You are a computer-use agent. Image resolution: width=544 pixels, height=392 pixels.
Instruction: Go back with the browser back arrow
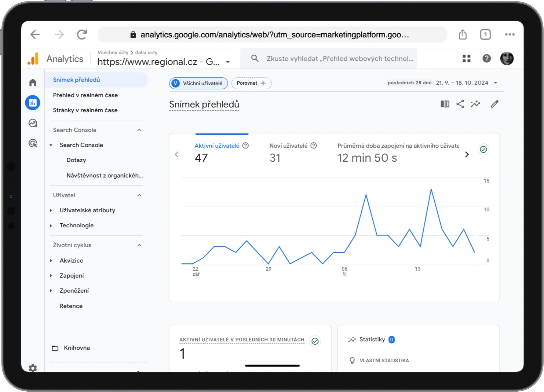pos(35,34)
